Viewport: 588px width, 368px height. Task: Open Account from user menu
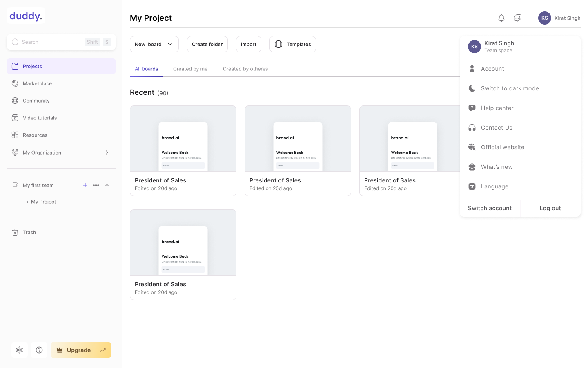520,69
